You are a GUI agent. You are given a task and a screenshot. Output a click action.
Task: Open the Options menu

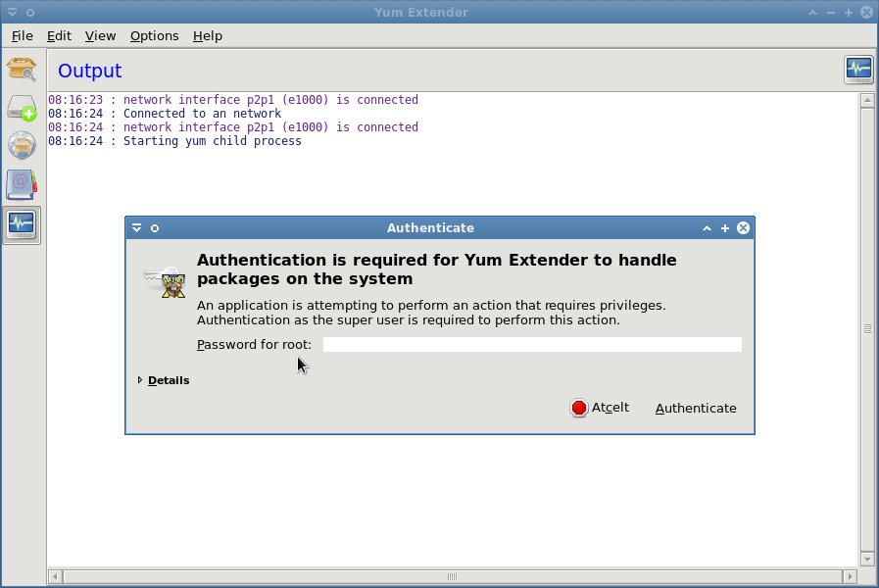point(154,36)
